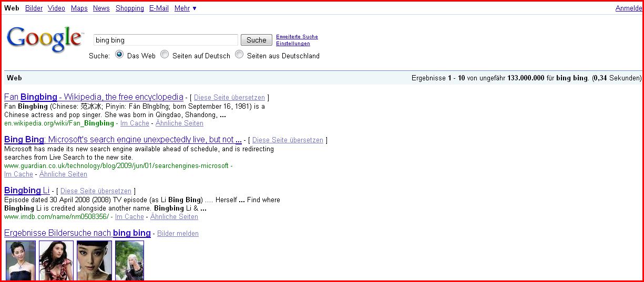Open 'Im Cache' for Wikipedia result
This screenshot has width=644, height=282.
coord(135,123)
